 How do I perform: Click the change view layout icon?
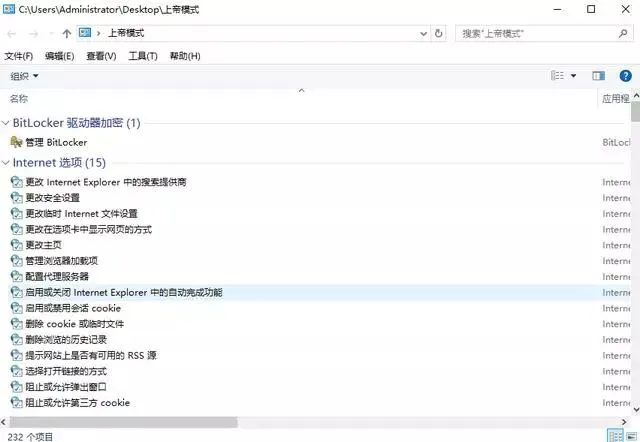[558, 76]
